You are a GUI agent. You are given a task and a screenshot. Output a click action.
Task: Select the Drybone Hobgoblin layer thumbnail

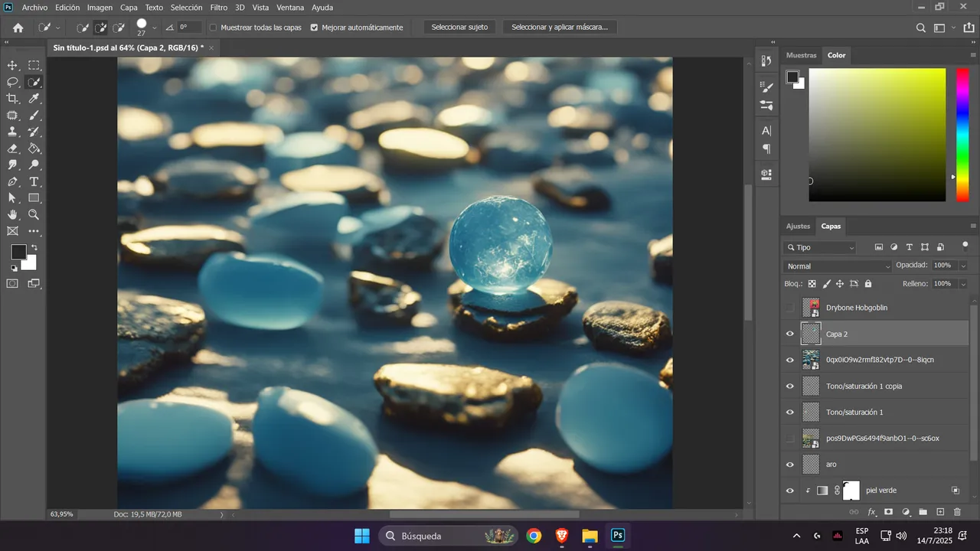(x=811, y=308)
